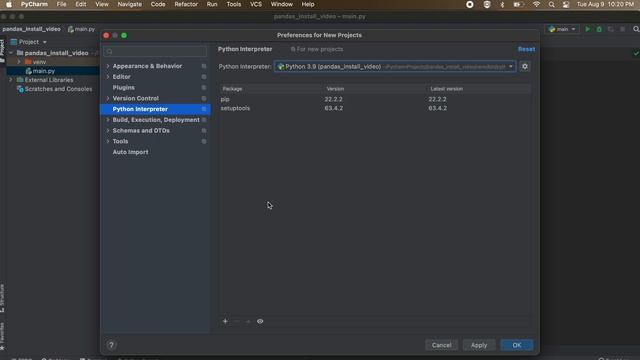
Task: Expand the Tools settings group
Action: tap(108, 141)
